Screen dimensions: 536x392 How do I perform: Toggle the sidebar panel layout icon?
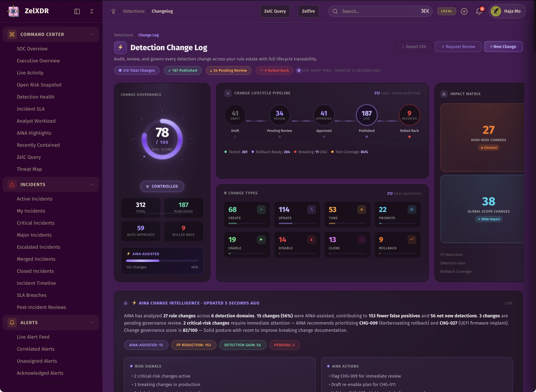coord(77,11)
